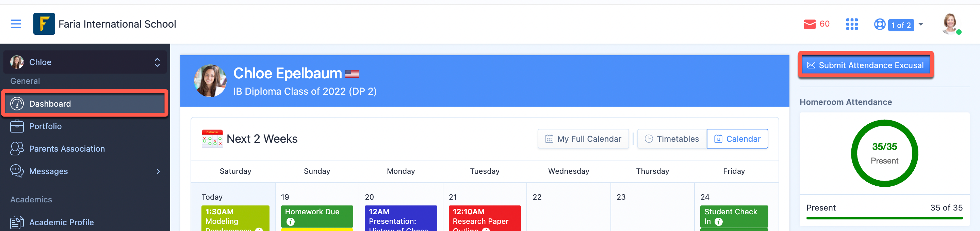Switch view to Calendar

tap(737, 139)
